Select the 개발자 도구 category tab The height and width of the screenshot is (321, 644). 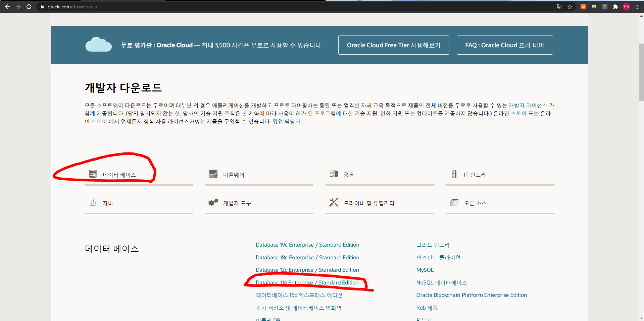[259, 203]
